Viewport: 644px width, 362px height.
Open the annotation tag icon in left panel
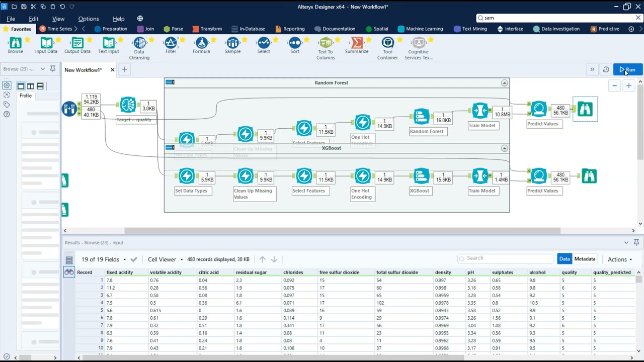point(7,105)
